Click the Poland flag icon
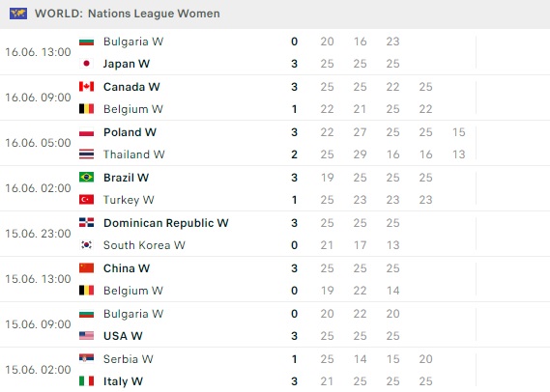The image size is (550, 392). [x=86, y=132]
